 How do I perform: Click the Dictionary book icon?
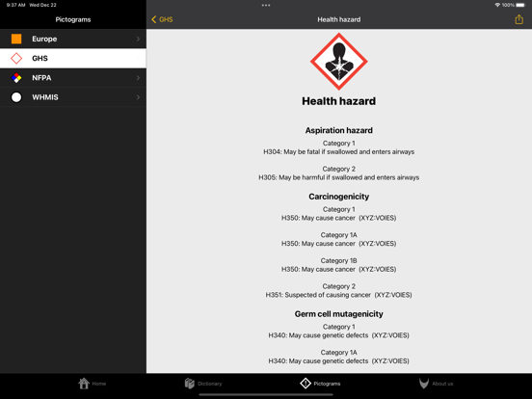[x=189, y=384]
